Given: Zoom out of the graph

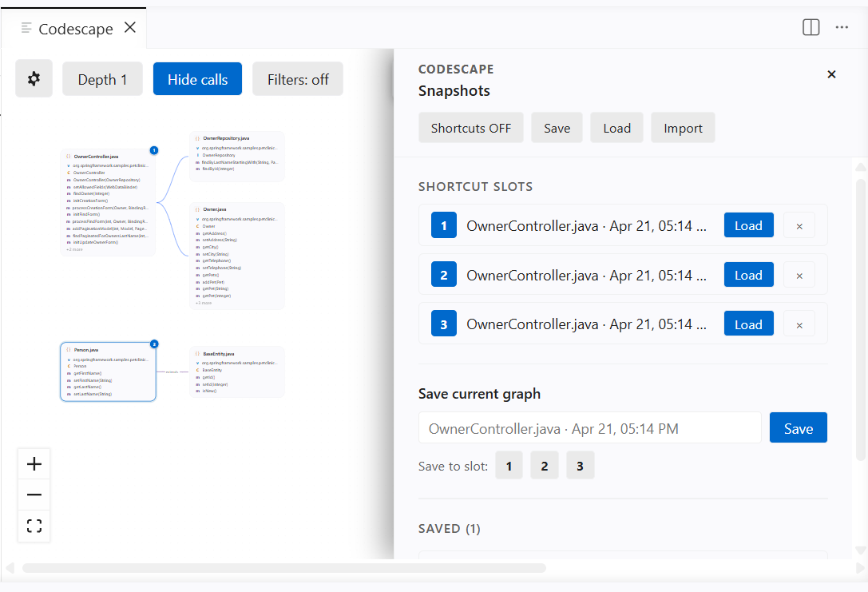Looking at the screenshot, I should [x=34, y=495].
